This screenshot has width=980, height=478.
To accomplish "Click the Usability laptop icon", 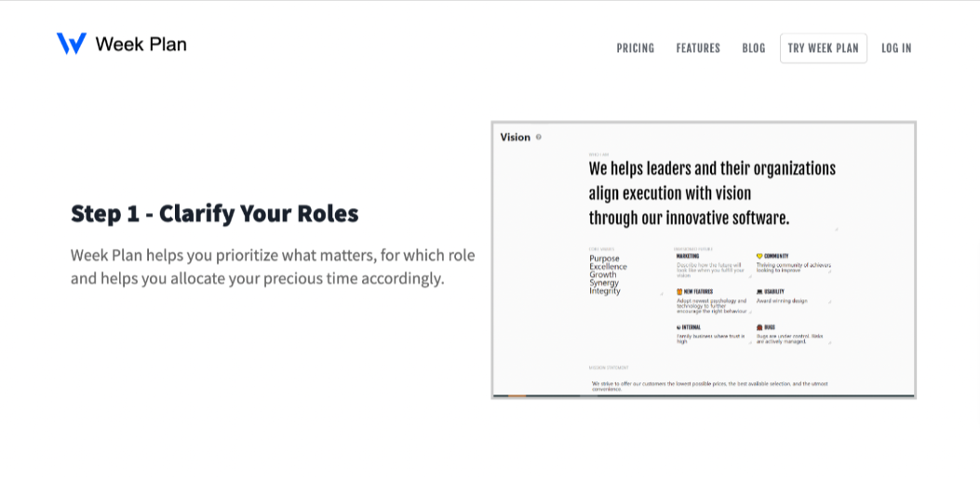I will 759,291.
